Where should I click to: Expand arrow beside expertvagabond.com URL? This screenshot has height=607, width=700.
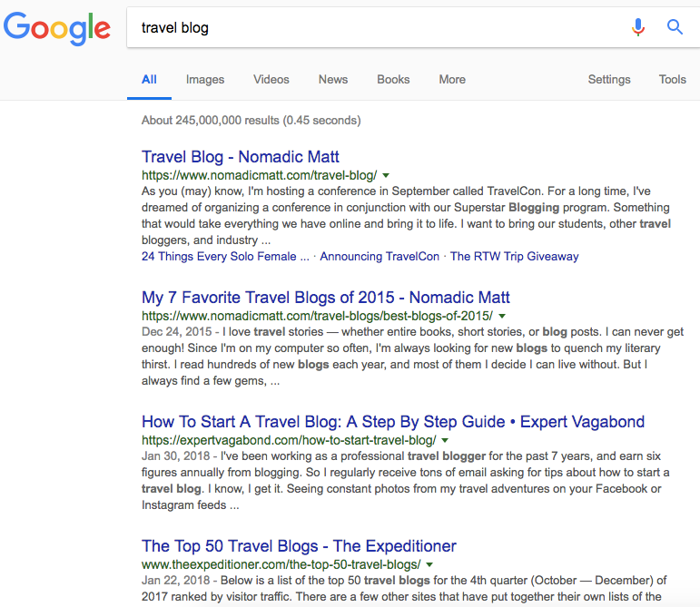pos(445,441)
